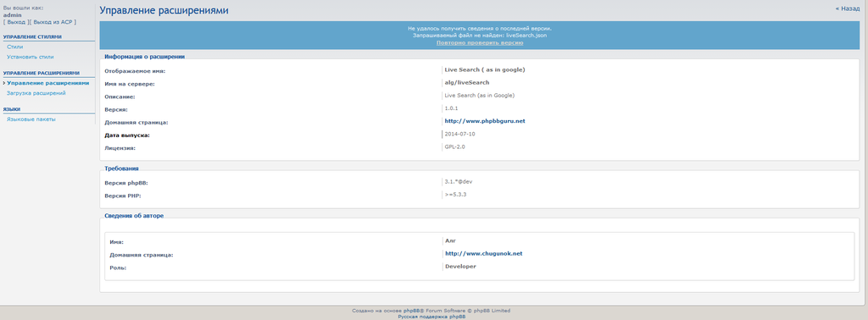Click the Сведения об авторе legend
Image resolution: width=868 pixels, height=320 pixels.
tap(134, 216)
